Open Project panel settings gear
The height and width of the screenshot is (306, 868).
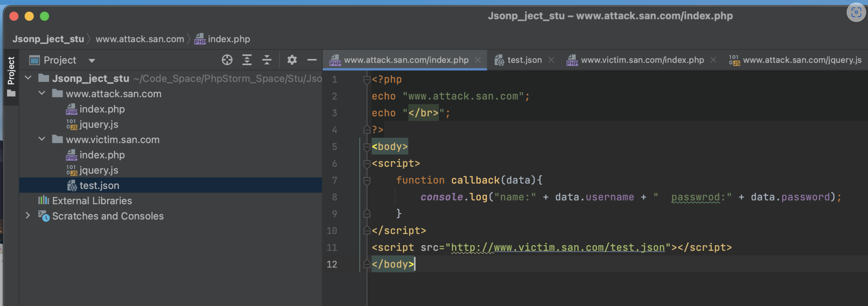tap(292, 60)
